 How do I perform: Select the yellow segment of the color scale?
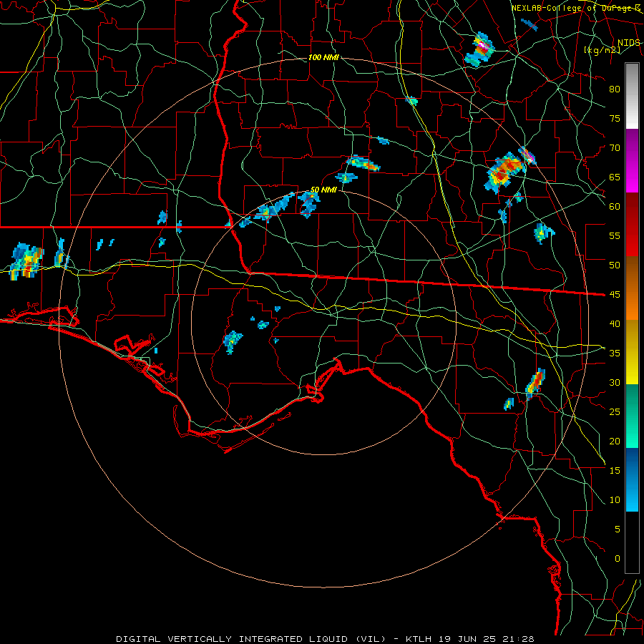coord(632,352)
